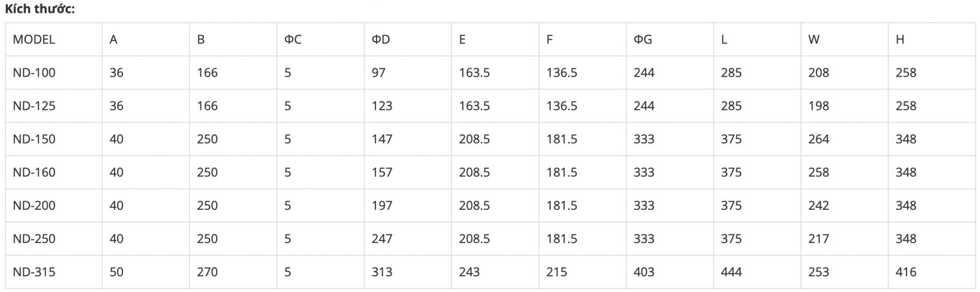This screenshot has height=292, width=980.
Task: Select ND-315 H value 416
Action: coord(906,271)
